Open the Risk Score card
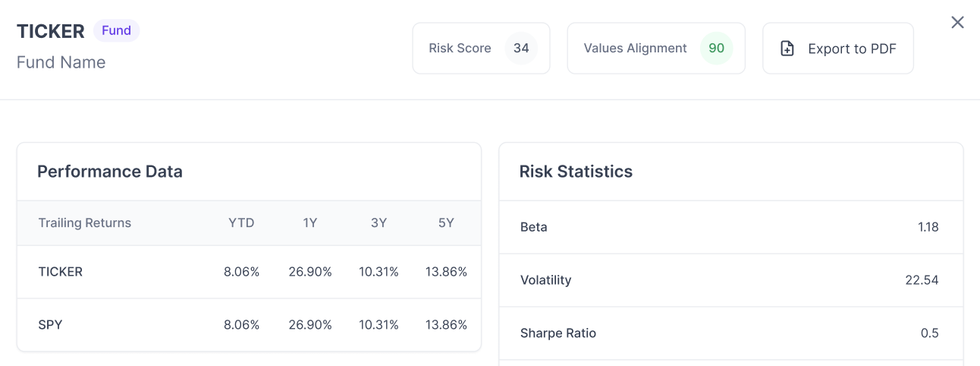Viewport: 980px width, 366px height. 481,48
